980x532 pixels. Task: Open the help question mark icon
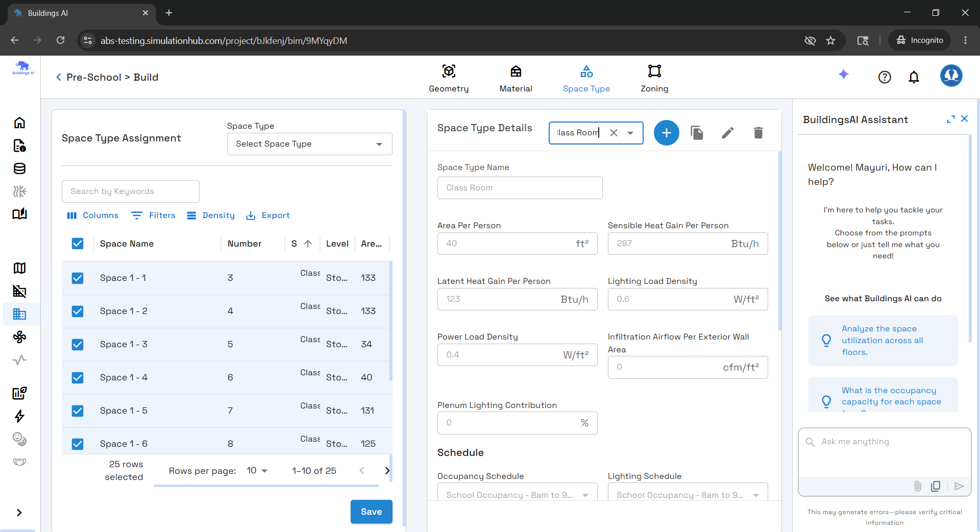coord(885,77)
